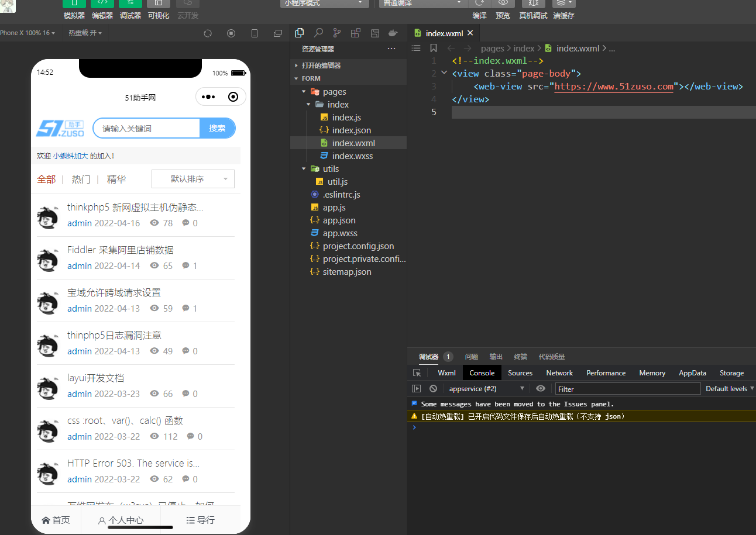Click the simulator stop/record circle icon
This screenshot has width=756, height=535.
(231, 33)
